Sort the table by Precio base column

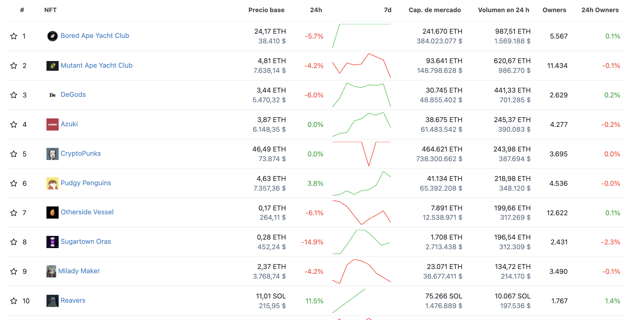coord(266,10)
